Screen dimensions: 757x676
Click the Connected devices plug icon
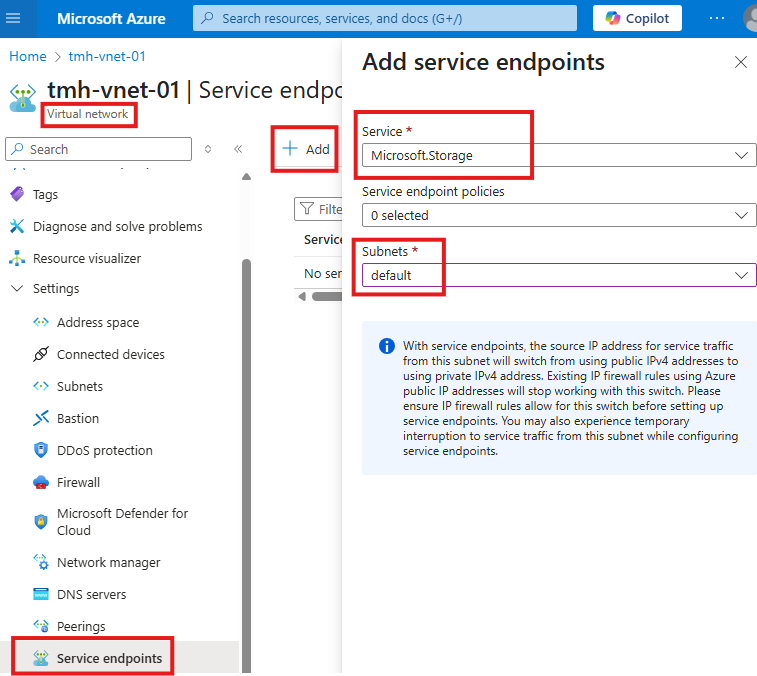(x=41, y=354)
